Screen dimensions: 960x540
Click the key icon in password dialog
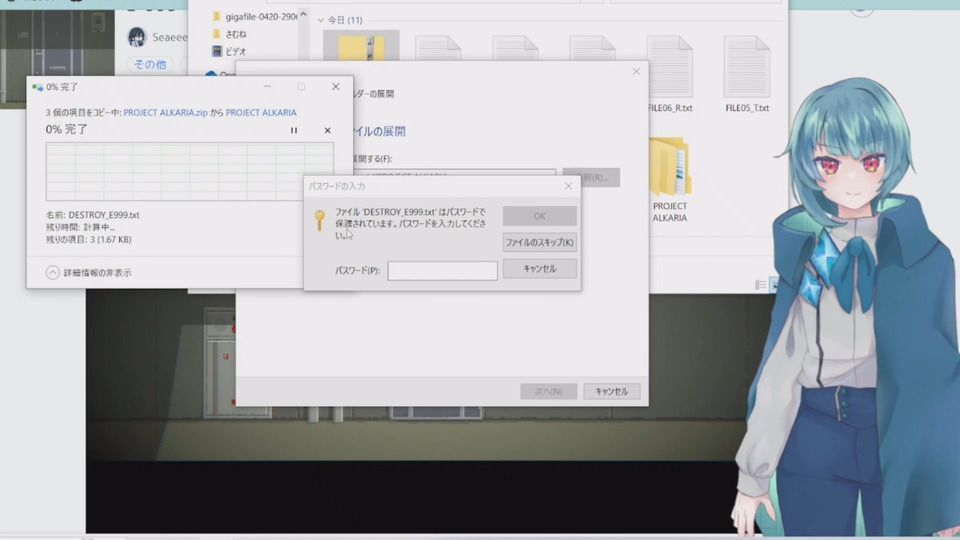click(x=320, y=219)
